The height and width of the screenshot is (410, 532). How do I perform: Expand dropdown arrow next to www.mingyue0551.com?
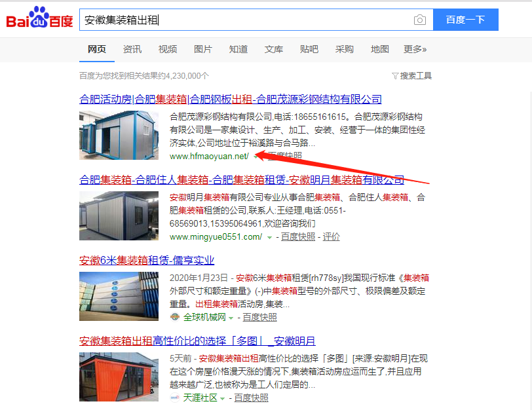[x=269, y=238]
